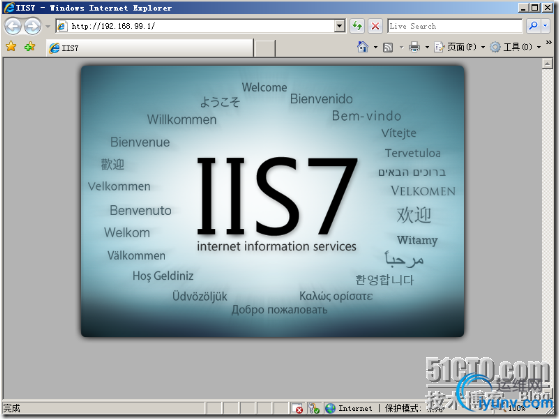Open the 页面(P) Page menu
The image size is (559, 419).
point(460,47)
